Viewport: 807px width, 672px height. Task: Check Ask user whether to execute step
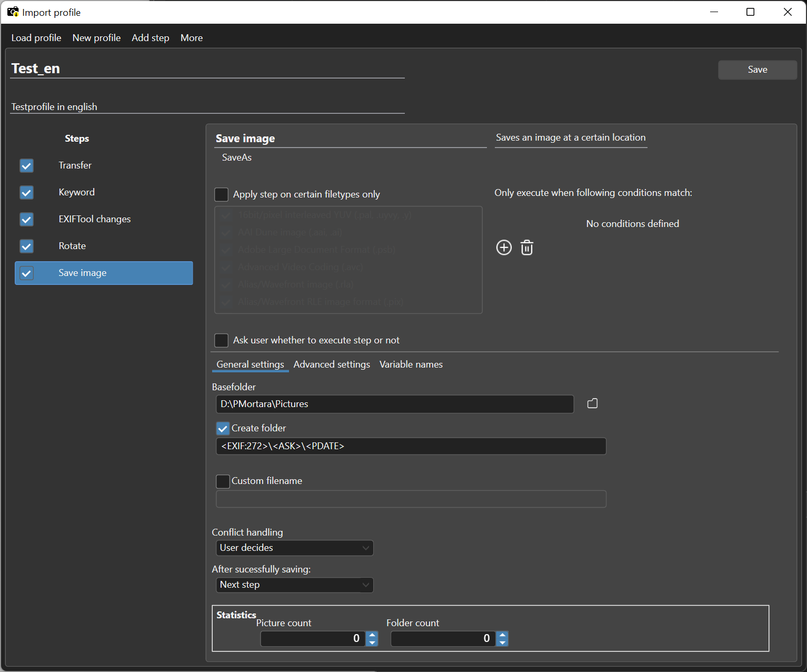(x=222, y=340)
